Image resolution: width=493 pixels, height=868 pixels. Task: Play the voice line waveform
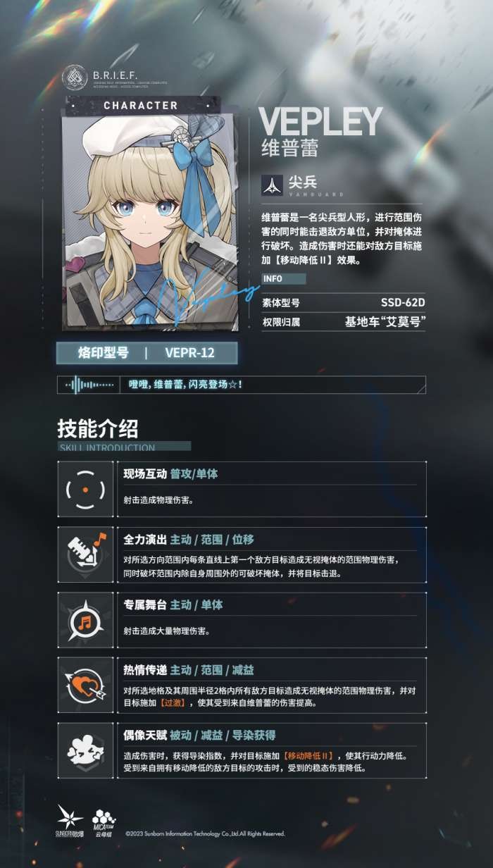[89, 385]
